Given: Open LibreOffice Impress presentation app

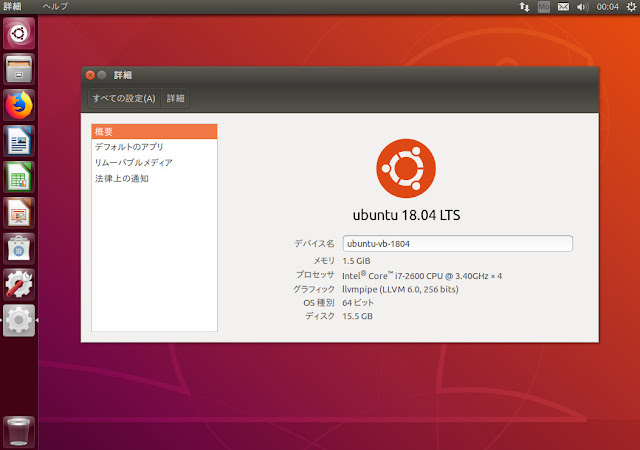Looking at the screenshot, I should point(19,213).
